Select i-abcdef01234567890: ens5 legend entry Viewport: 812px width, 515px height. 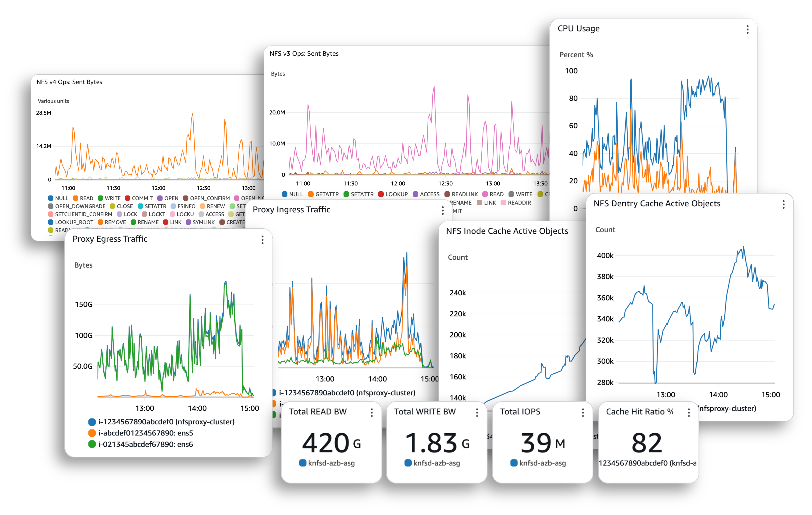point(141,433)
